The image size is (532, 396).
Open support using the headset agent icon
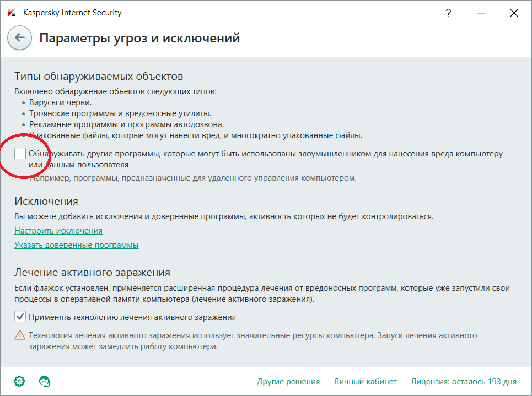coord(44,381)
